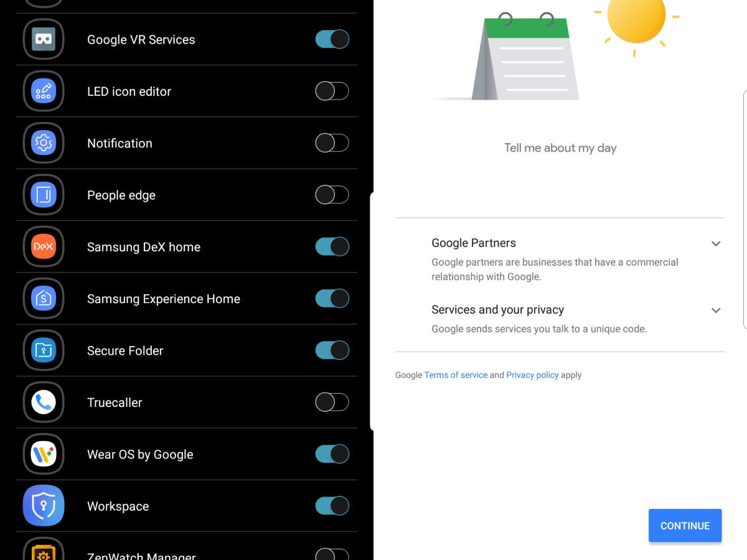Tap the Wear OS by Google icon

point(44,454)
